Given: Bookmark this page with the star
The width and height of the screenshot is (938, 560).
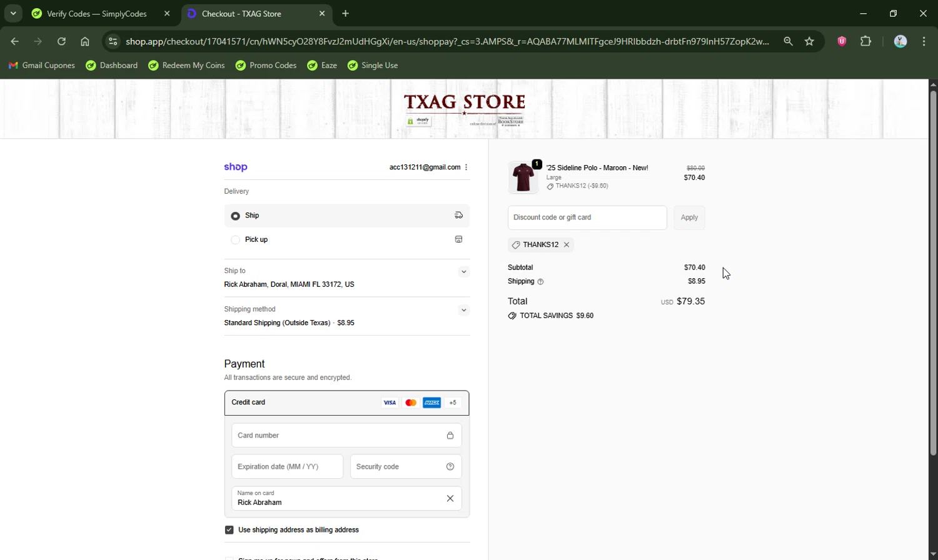Looking at the screenshot, I should (x=809, y=41).
